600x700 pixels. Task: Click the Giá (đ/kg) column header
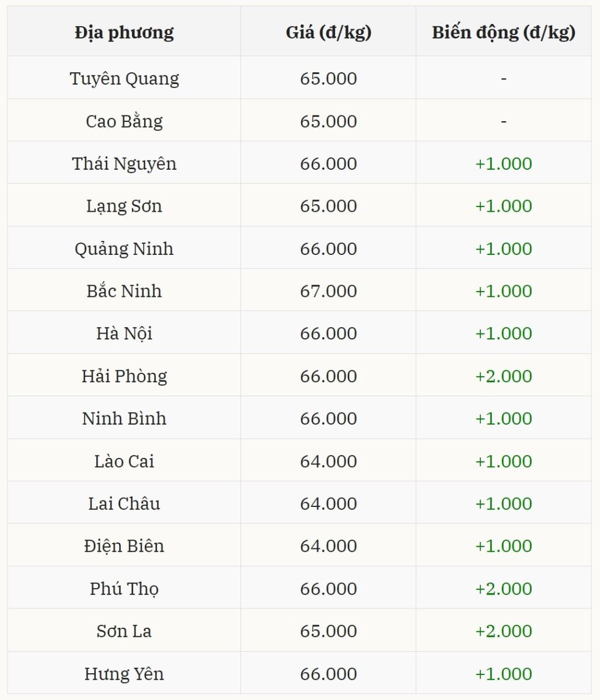click(328, 32)
